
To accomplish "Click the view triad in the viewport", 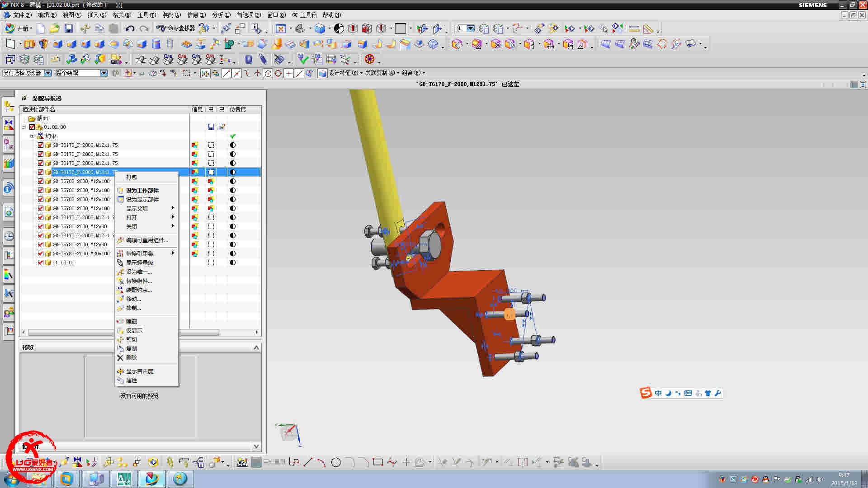I will (288, 434).
